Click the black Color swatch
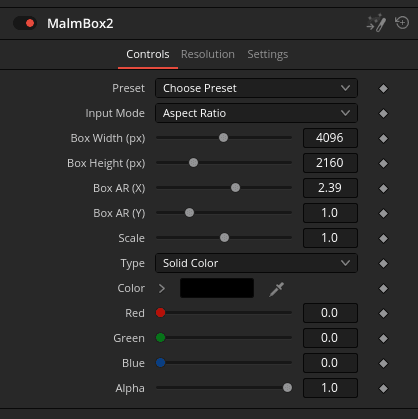 [x=217, y=288]
